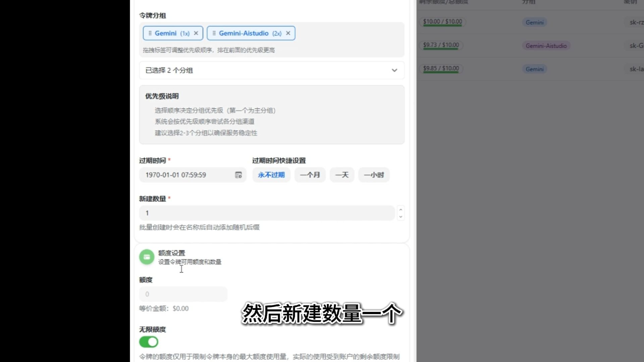
Task: Click the green quota settings card icon
Action: 147,257
